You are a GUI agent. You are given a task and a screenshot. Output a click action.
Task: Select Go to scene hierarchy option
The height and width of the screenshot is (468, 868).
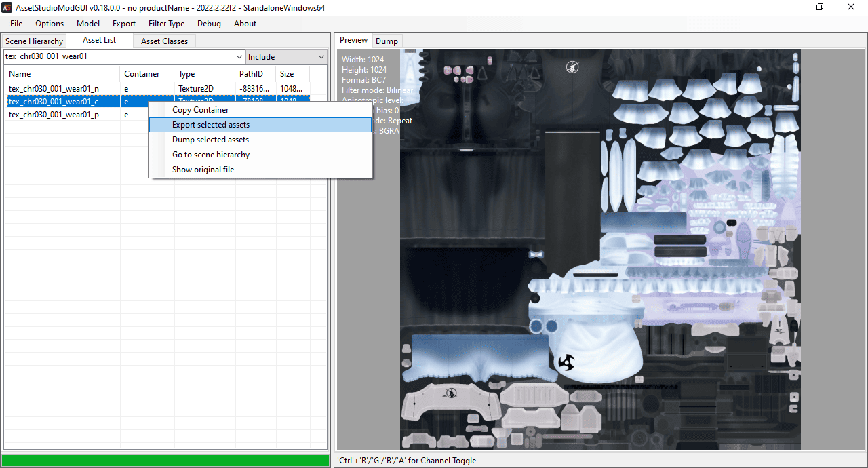click(x=211, y=155)
